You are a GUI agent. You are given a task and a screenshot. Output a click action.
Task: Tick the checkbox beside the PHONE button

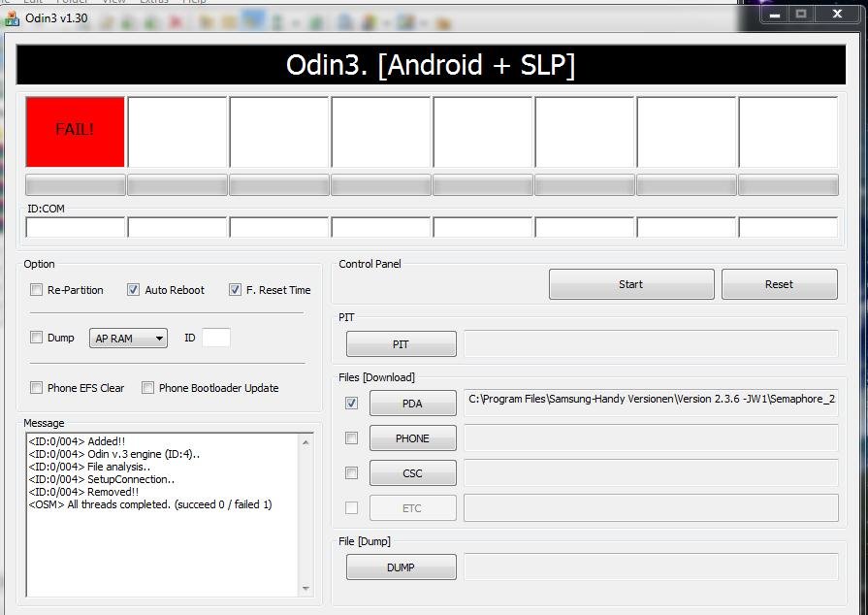[x=351, y=437]
